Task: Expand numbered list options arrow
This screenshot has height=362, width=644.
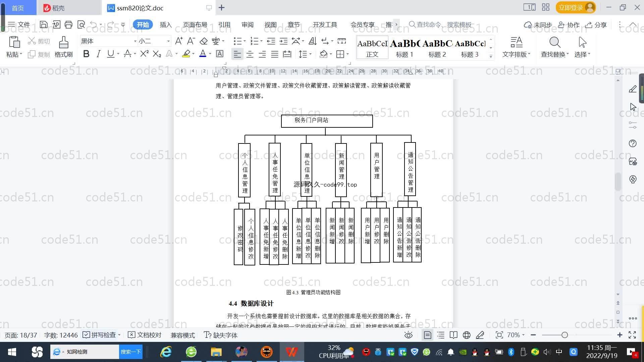Action: 261,41
